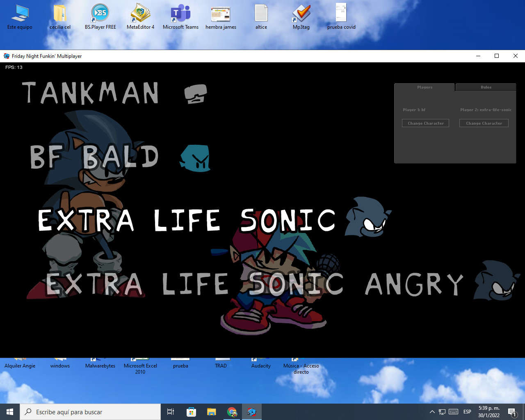Expand the hidden icons tray chevron

(432, 412)
